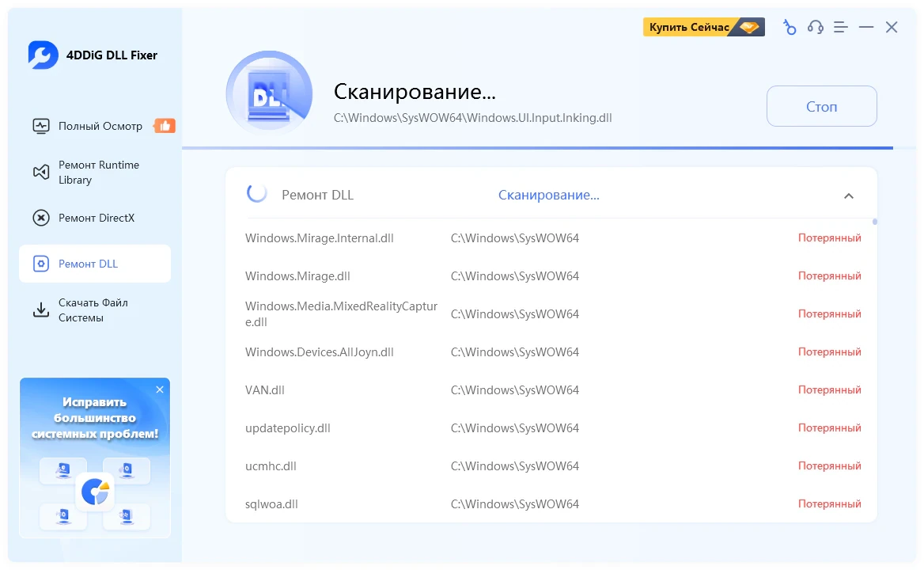The width and height of the screenshot is (924, 570).
Task: Close the DLL Fixer window
Action: click(892, 27)
